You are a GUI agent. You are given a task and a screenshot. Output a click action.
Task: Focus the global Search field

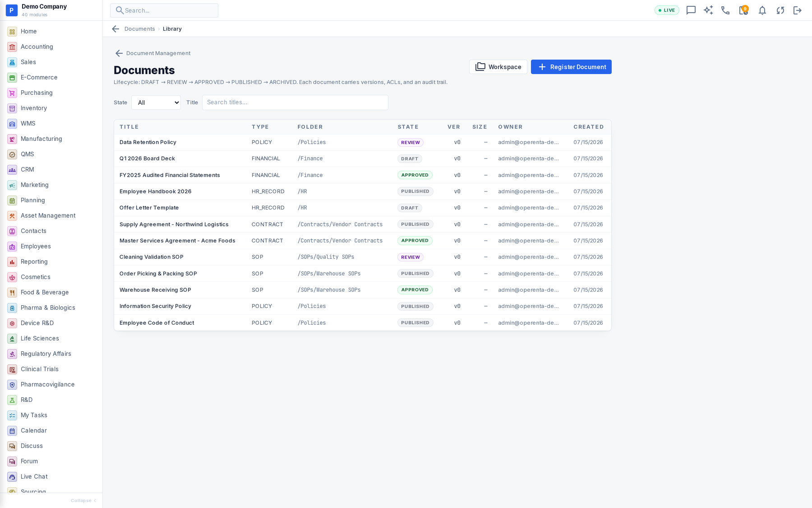pos(164,10)
